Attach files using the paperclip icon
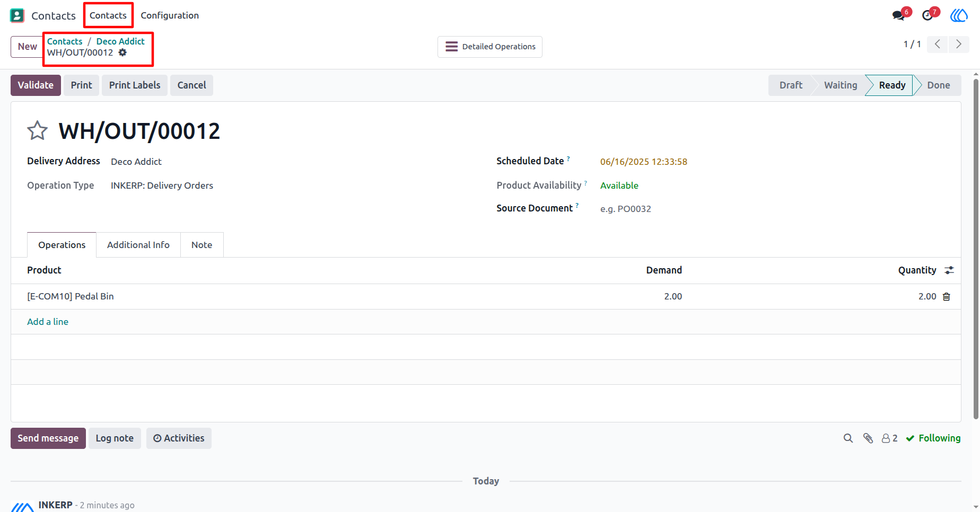Image resolution: width=980 pixels, height=512 pixels. (x=868, y=438)
